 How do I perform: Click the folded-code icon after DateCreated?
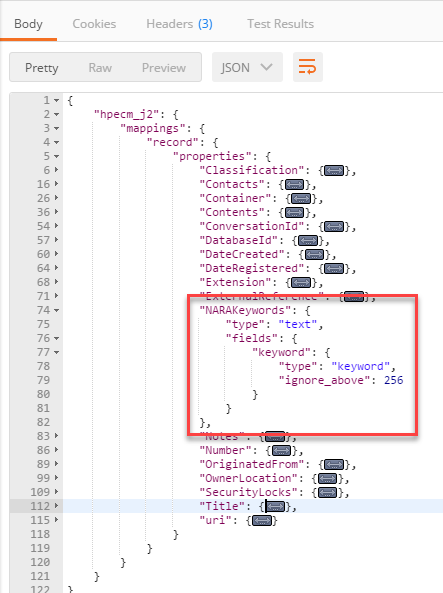coord(314,255)
